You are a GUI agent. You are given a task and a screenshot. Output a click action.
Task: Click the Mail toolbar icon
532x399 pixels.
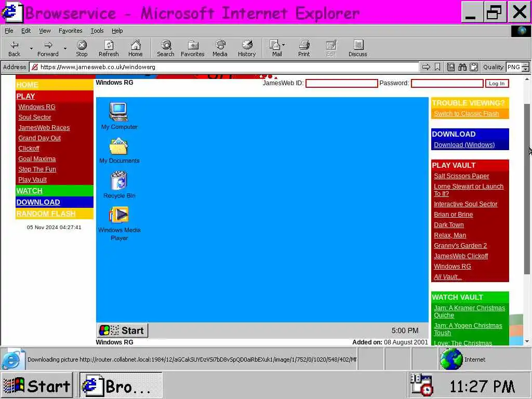[x=275, y=48]
